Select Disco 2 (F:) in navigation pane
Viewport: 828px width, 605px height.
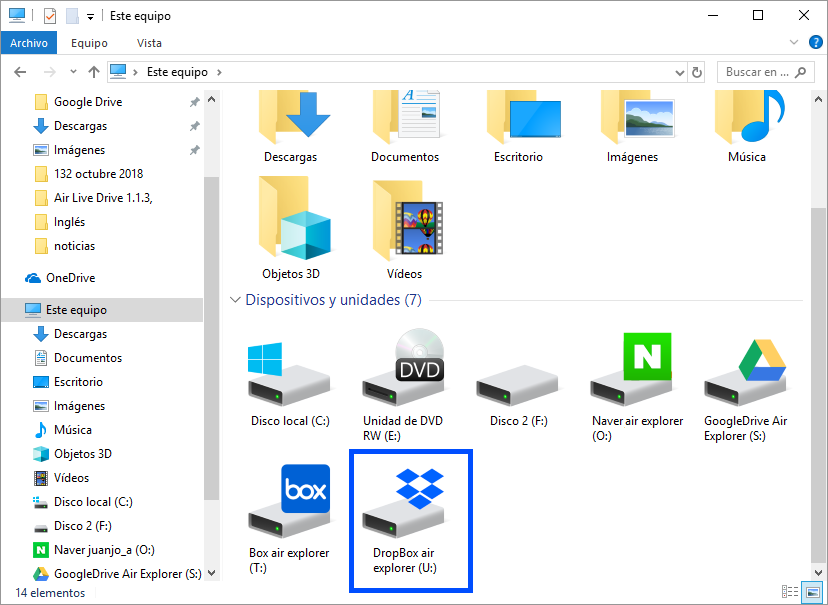click(x=82, y=526)
